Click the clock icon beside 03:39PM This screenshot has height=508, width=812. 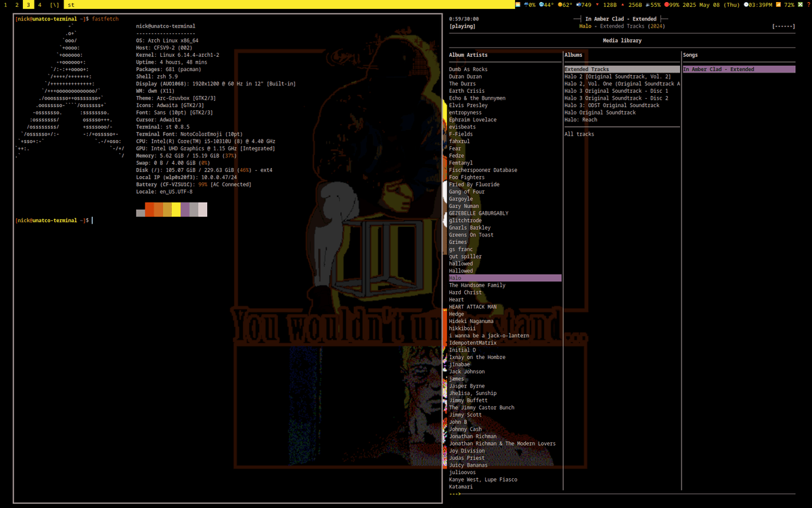746,5
